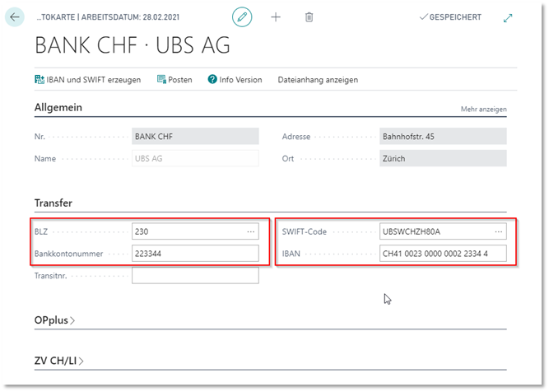549x392 pixels.
Task: Click the page title BANK CHF · UBS AG
Action: point(133,45)
